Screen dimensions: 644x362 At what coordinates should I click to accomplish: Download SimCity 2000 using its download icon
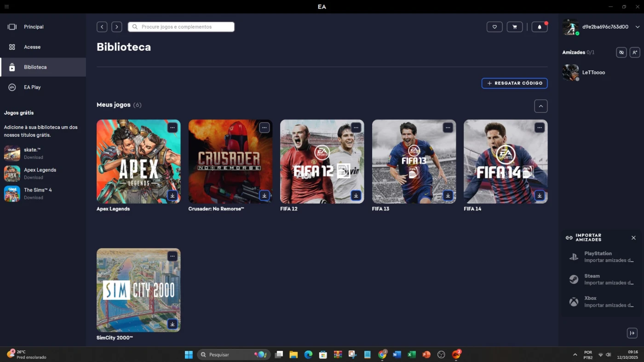coord(172,324)
